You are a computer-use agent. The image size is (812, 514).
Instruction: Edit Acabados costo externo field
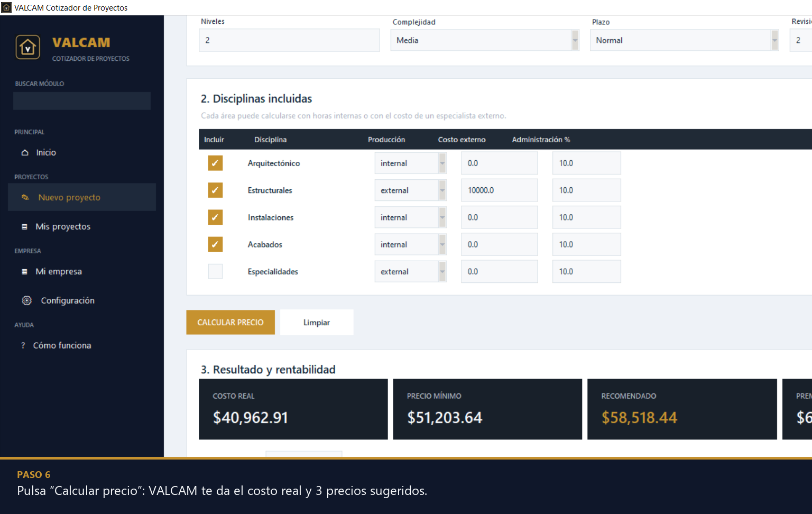coord(500,244)
